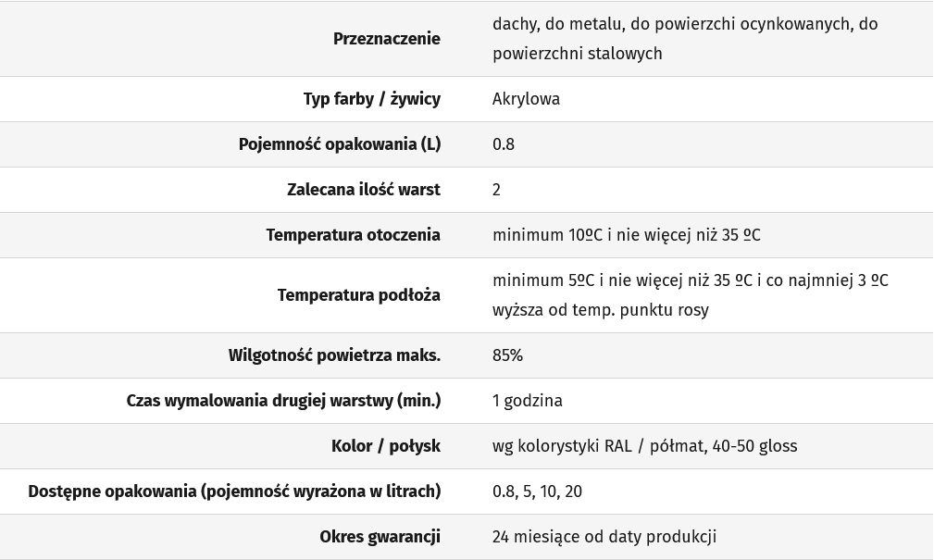Click the "Kolor / połysk" label

click(x=385, y=446)
